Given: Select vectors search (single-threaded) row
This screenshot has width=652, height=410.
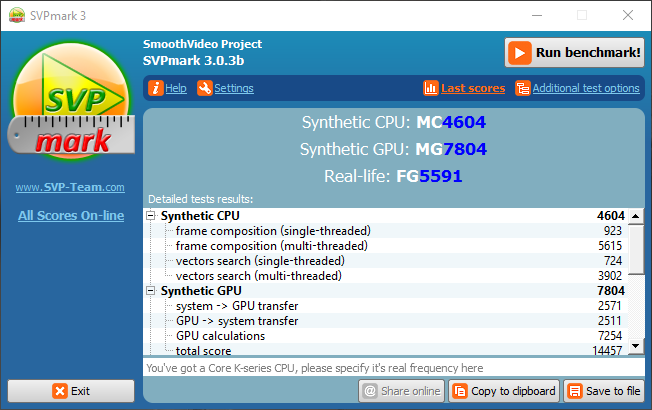Looking at the screenshot, I should pyautogui.click(x=385, y=261).
